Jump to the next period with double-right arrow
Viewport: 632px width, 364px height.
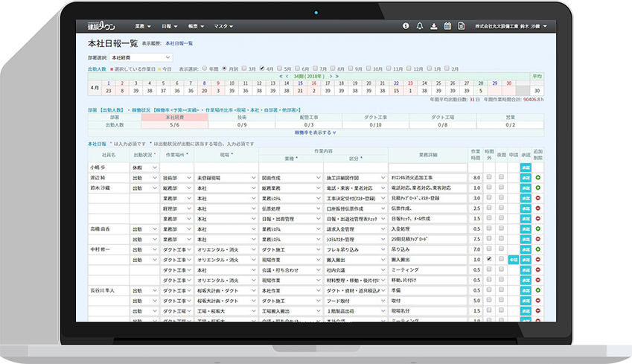pos(337,76)
